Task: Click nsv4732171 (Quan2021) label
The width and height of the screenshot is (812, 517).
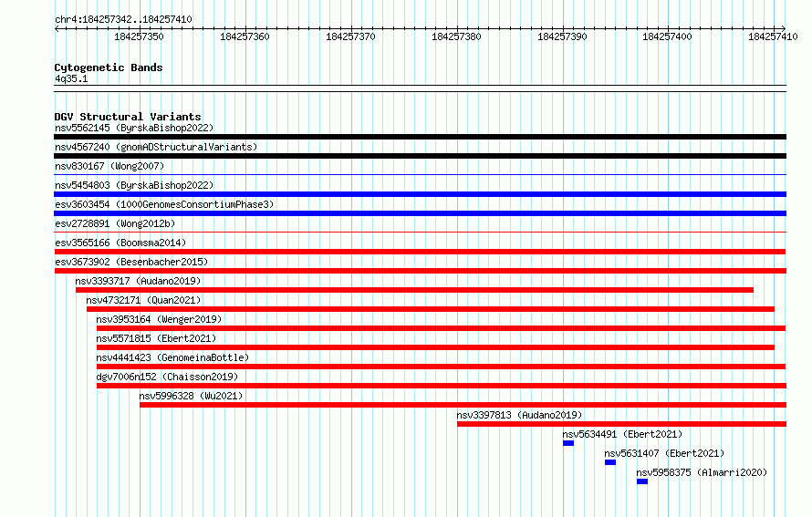Action: coord(143,300)
